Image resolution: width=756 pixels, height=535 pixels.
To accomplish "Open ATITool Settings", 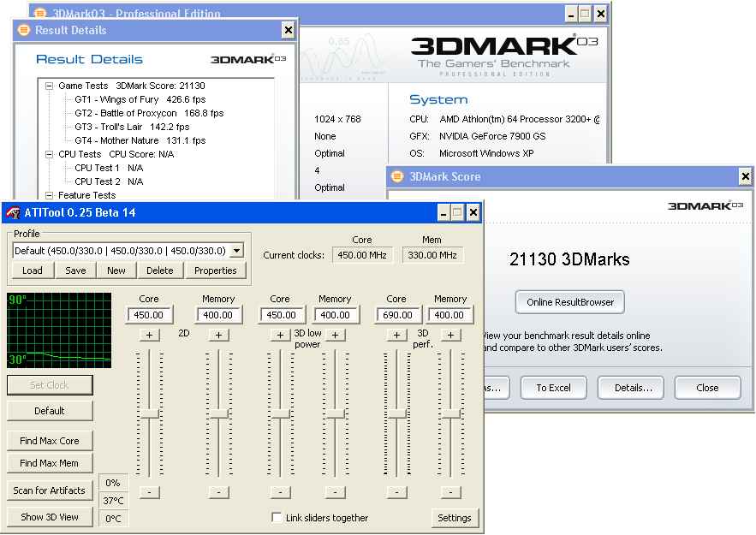I will click(x=454, y=518).
